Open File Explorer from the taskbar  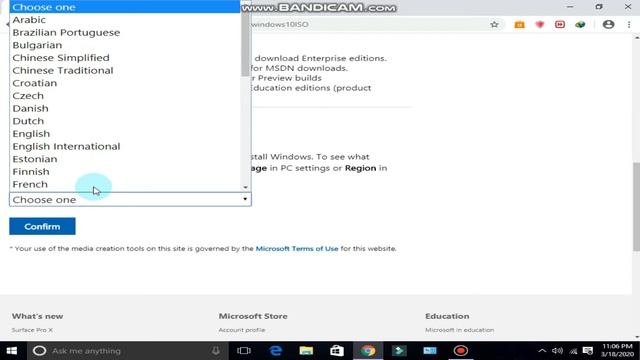[306, 351]
